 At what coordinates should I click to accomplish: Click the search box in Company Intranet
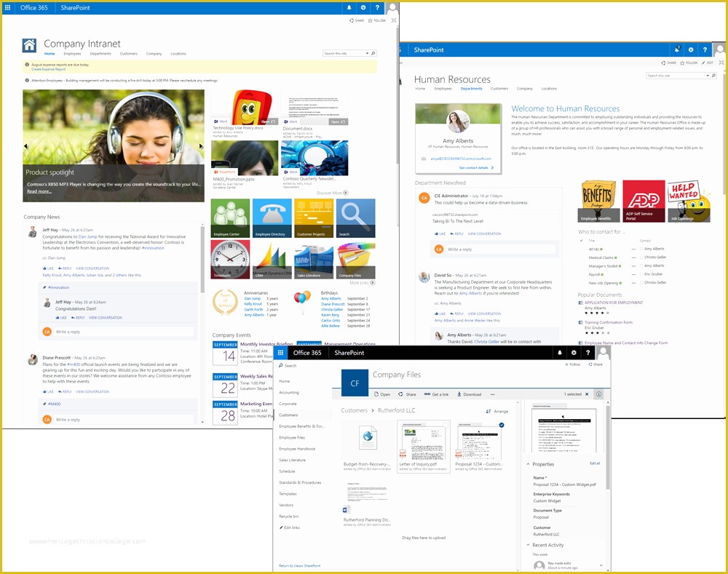344,53
